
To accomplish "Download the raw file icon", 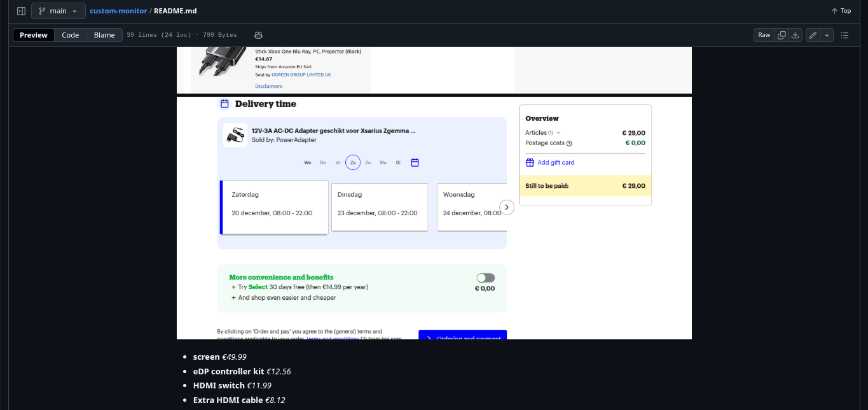I will pos(795,35).
